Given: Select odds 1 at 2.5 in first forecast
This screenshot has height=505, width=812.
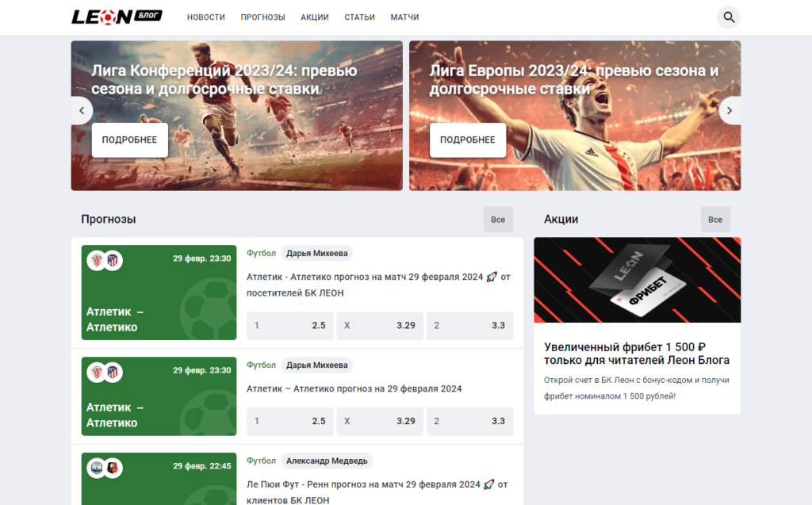Looking at the screenshot, I should pyautogui.click(x=290, y=325).
